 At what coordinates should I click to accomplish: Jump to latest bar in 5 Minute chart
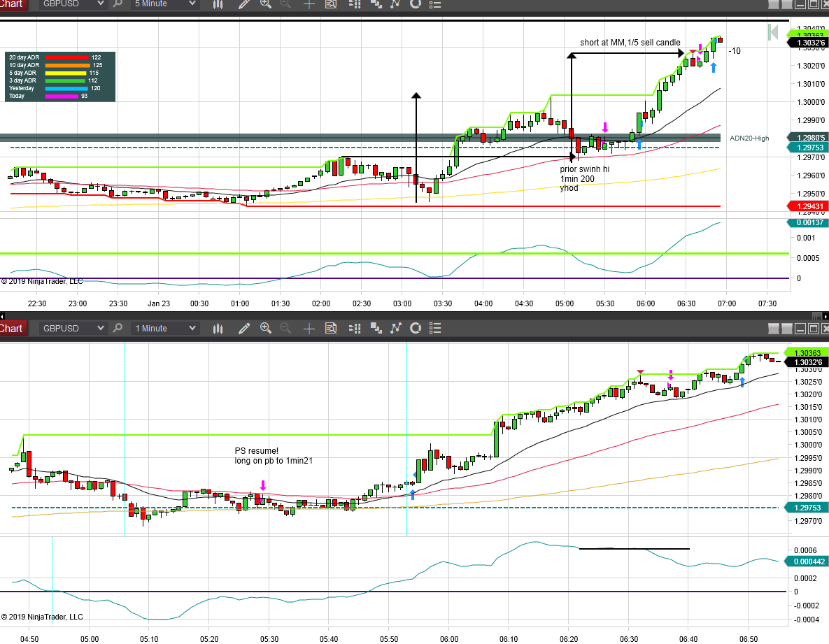(773, 33)
